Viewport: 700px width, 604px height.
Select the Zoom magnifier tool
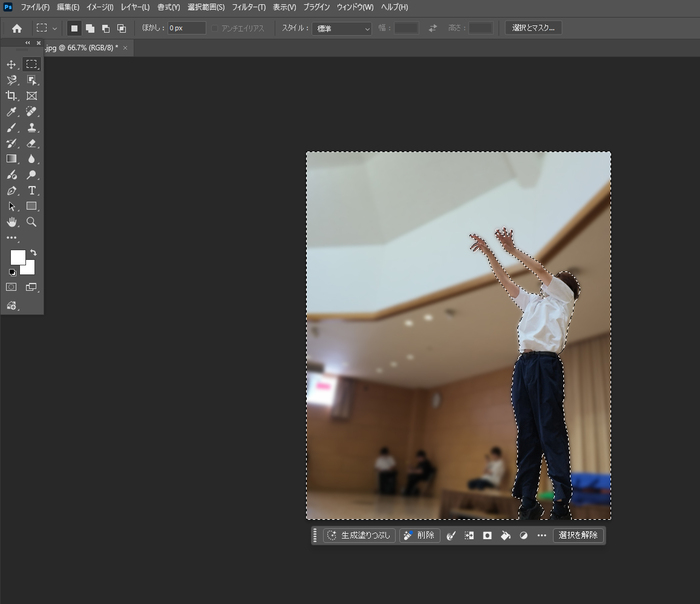[x=31, y=222]
